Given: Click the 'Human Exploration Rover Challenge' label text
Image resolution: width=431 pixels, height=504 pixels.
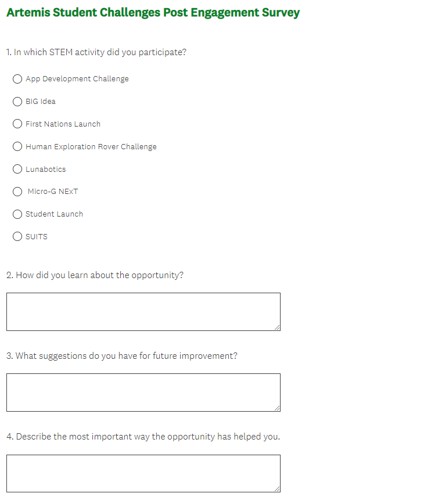Looking at the screenshot, I should point(91,147).
